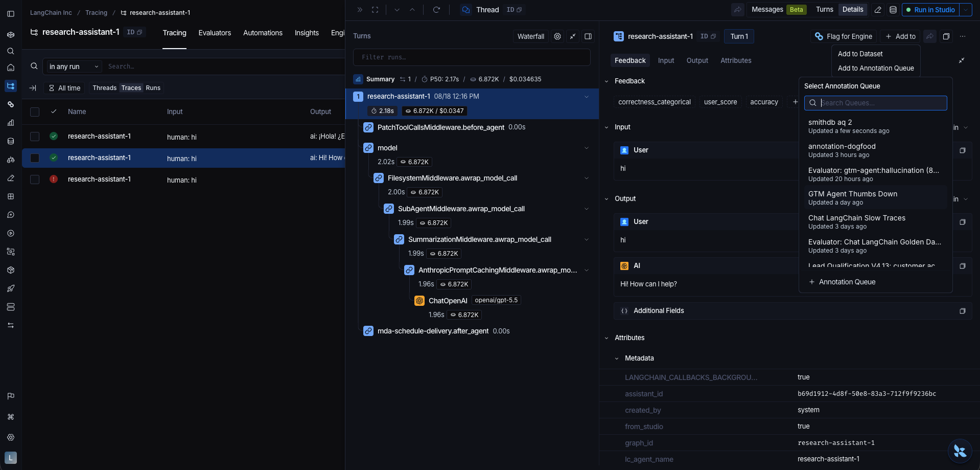Switch view to Threads

coord(104,88)
